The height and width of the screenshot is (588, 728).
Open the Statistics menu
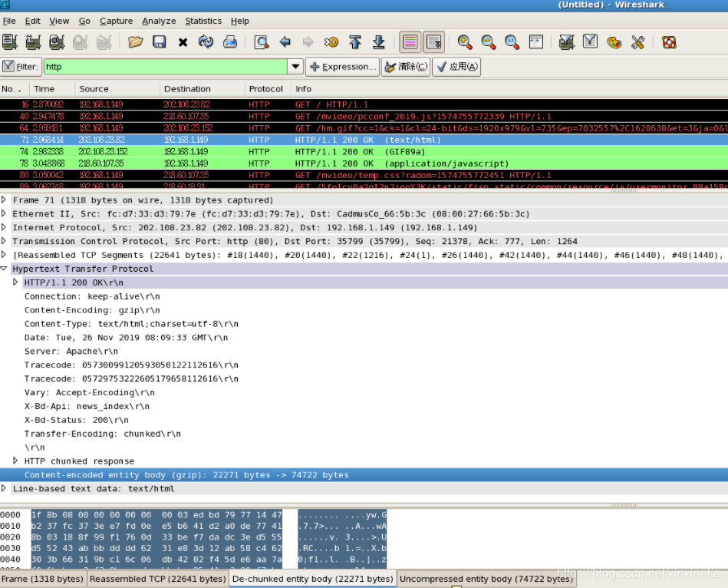(x=203, y=21)
